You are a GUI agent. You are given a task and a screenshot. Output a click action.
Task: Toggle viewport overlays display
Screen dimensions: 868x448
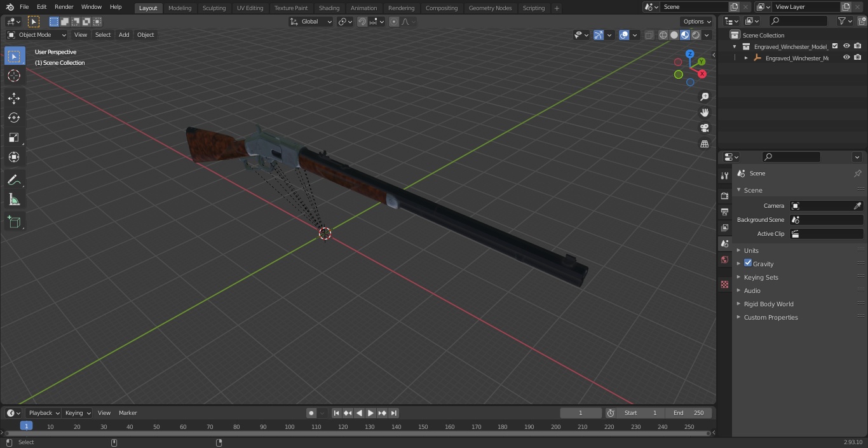pyautogui.click(x=624, y=35)
